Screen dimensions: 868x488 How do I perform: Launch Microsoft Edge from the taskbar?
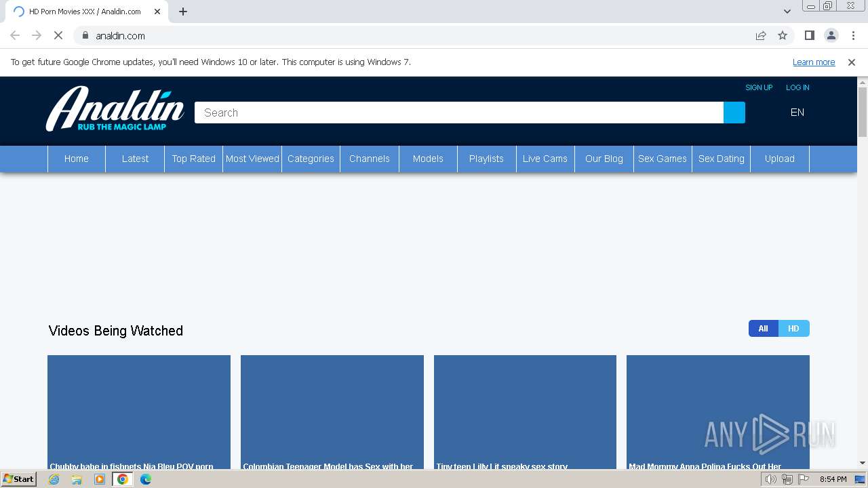[x=146, y=479]
